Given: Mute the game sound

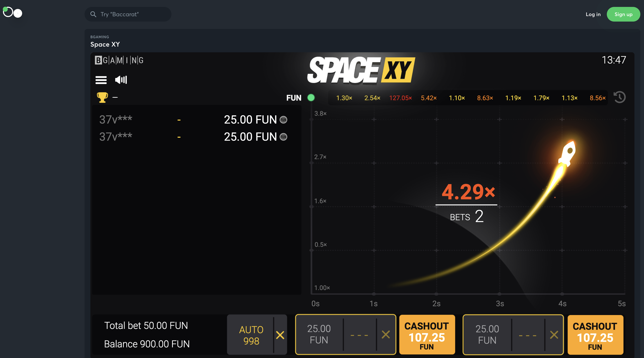Looking at the screenshot, I should 121,80.
